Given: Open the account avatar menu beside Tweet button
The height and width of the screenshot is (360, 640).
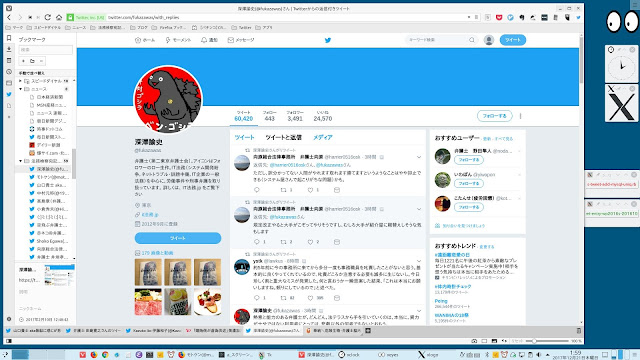Looking at the screenshot, I should point(489,40).
